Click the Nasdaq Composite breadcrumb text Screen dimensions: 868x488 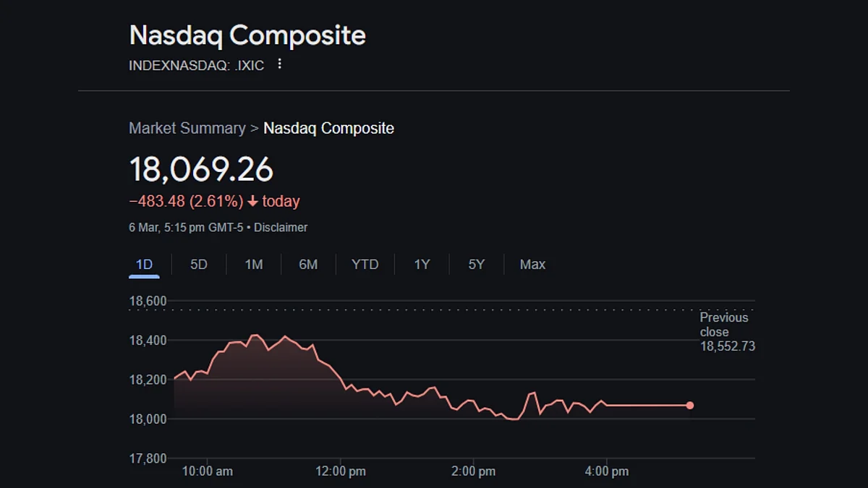[x=329, y=128]
